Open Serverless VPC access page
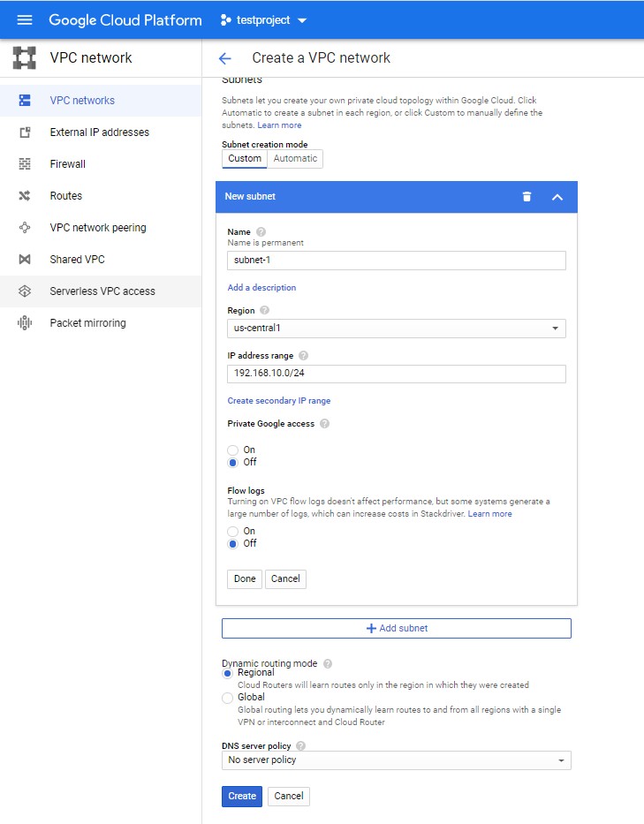644x824 pixels. (101, 291)
